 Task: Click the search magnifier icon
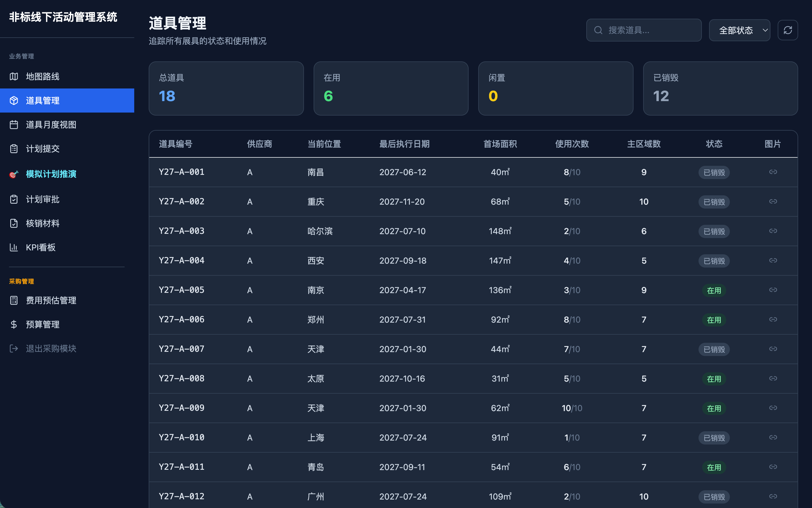598,30
